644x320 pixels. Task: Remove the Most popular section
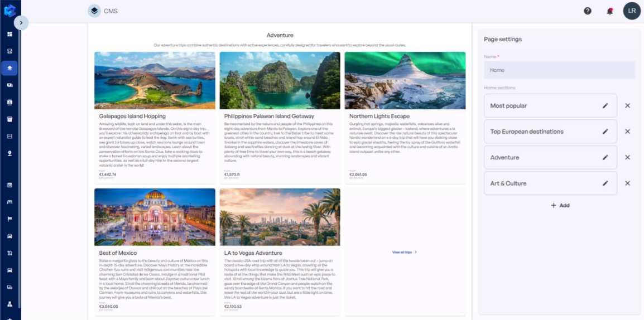628,106
